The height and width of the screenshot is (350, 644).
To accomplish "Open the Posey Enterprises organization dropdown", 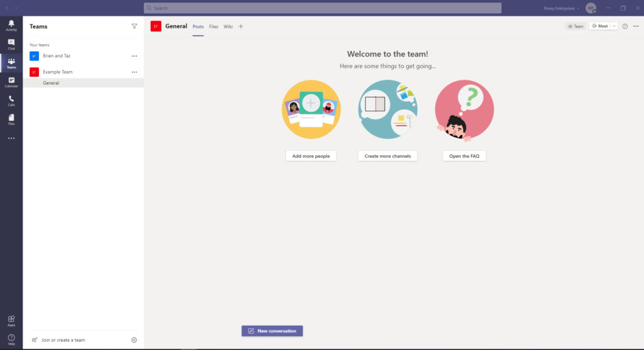I will (561, 8).
